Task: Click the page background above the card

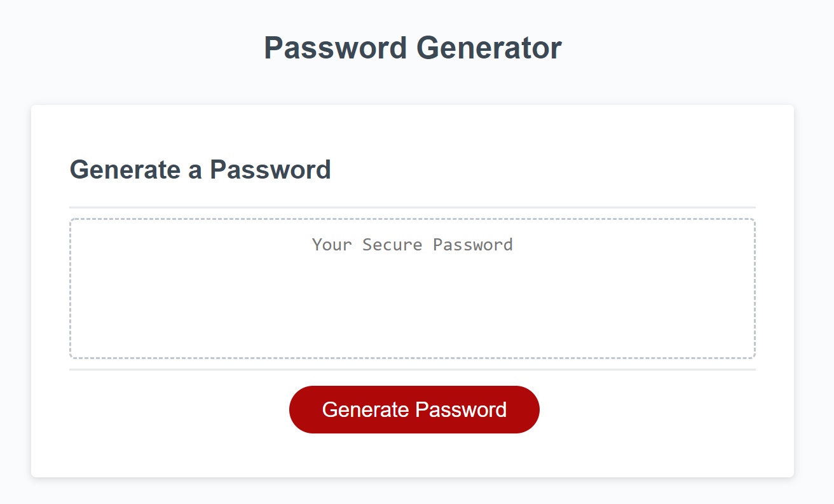Action: coord(412,83)
